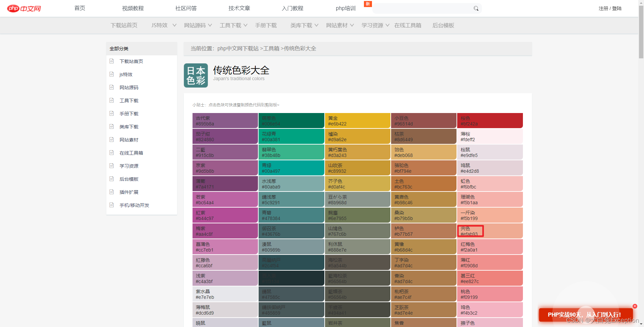The height and width of the screenshot is (327, 644).
Task: Click the search magnifier icon
Action: pyautogui.click(x=476, y=8)
